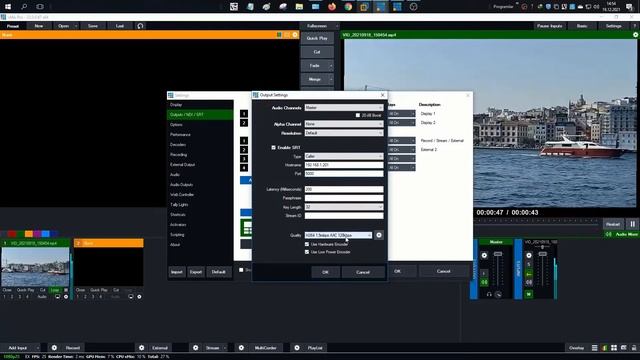Click the Master audio settings gear
This screenshot has height=360, width=640.
484,255
